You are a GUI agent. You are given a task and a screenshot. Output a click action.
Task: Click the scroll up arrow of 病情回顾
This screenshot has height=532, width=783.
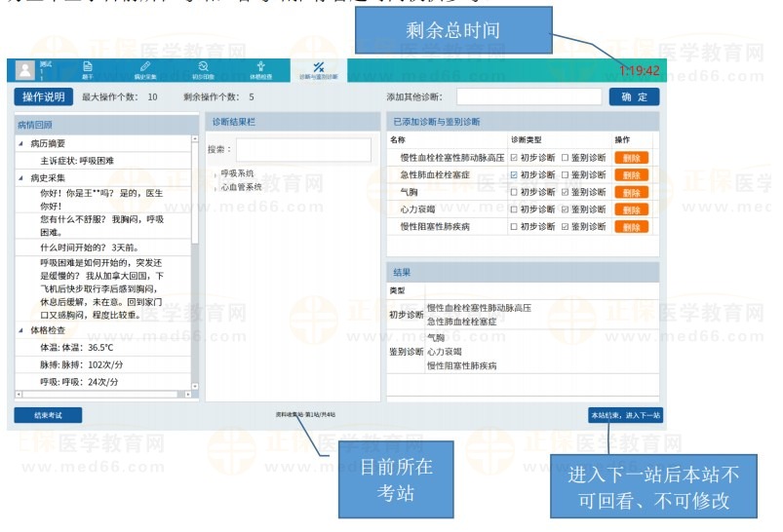(x=195, y=138)
